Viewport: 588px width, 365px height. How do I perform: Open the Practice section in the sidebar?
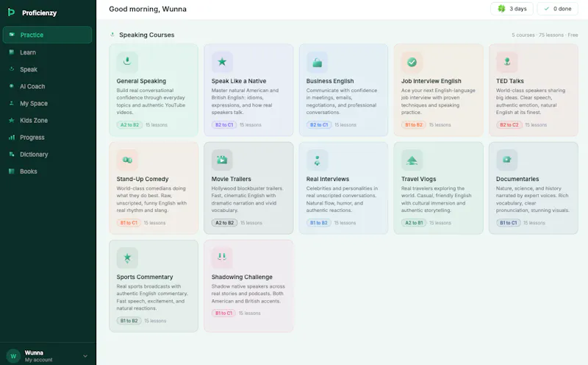coord(47,35)
